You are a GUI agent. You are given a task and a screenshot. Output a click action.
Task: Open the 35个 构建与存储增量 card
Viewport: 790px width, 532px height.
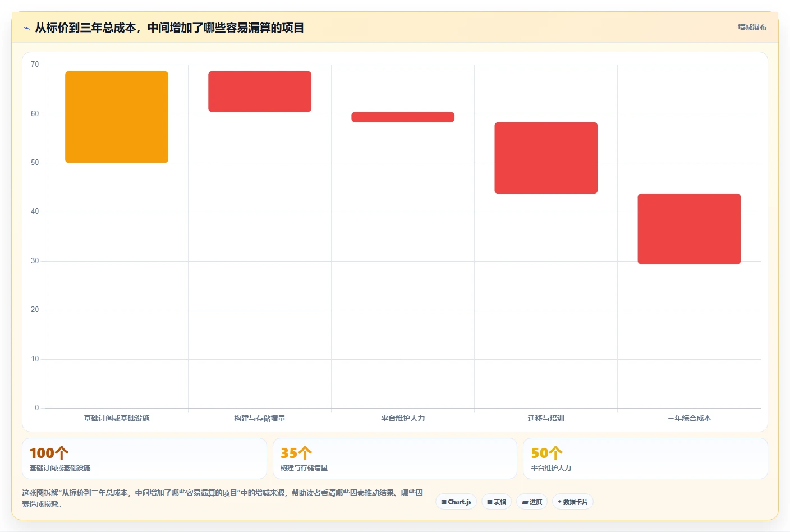pos(395,458)
